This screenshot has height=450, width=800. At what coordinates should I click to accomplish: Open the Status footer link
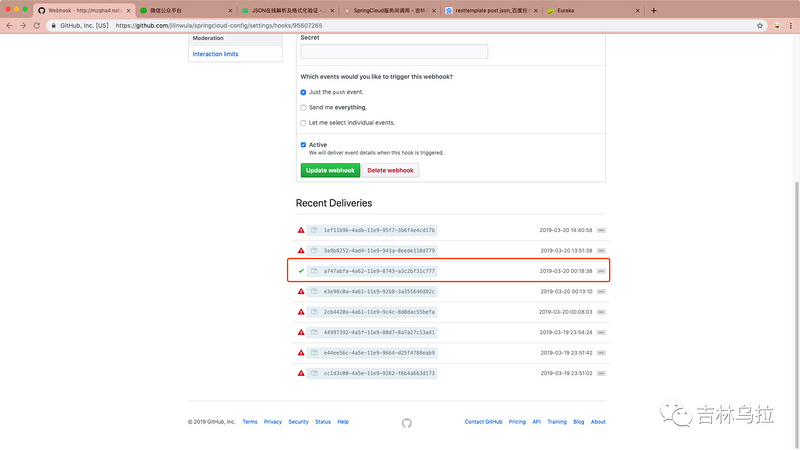[323, 422]
